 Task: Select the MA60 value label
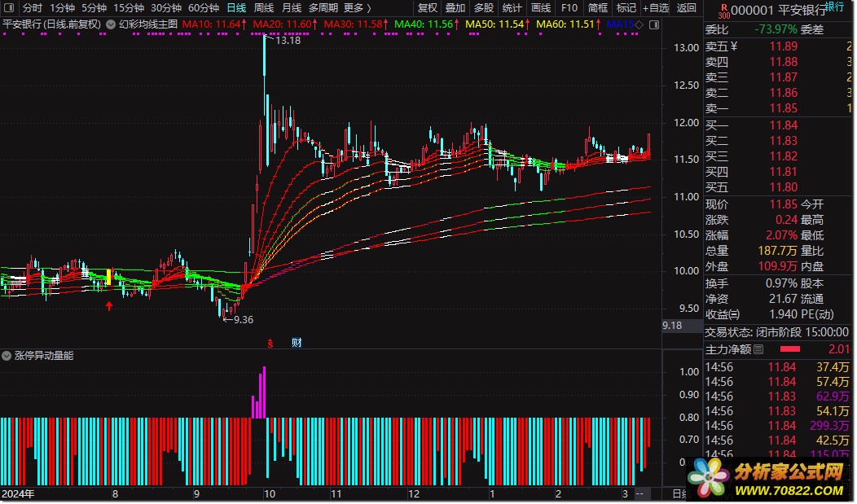pyautogui.click(x=568, y=24)
